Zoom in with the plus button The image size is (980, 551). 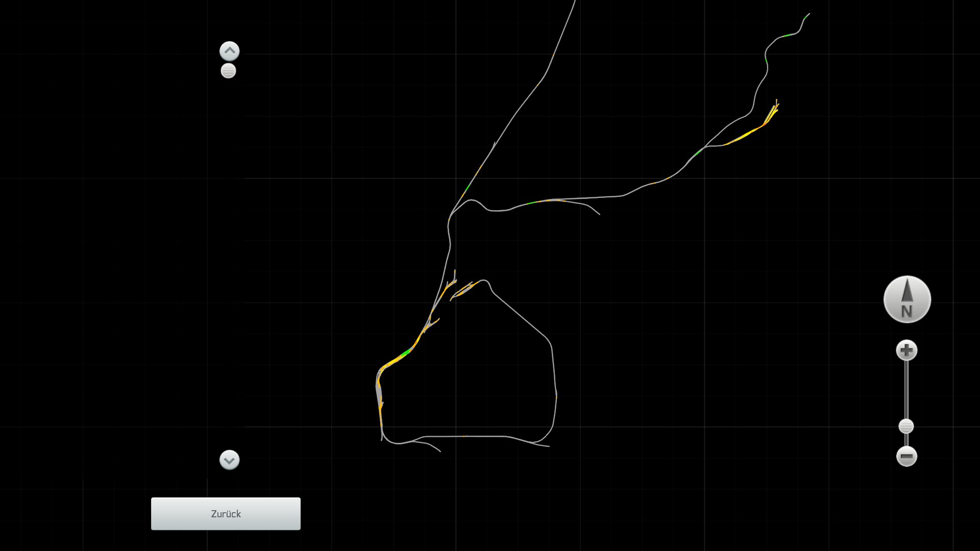click(906, 350)
